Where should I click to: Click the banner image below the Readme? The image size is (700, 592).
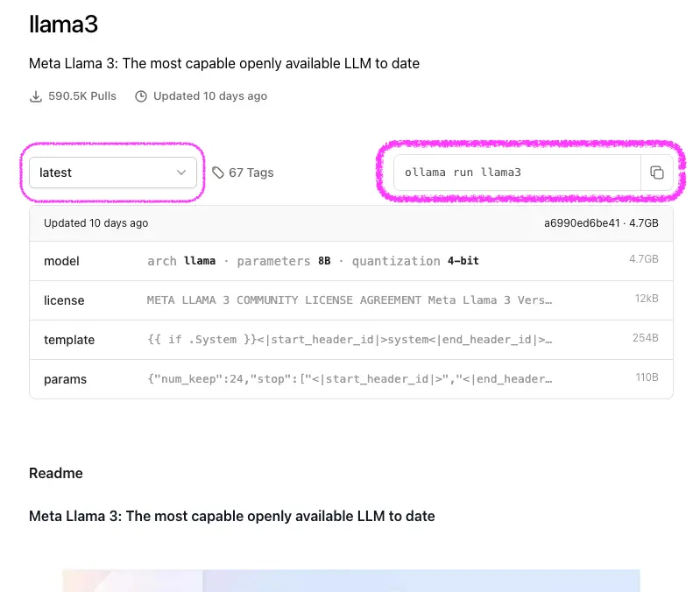(350, 580)
